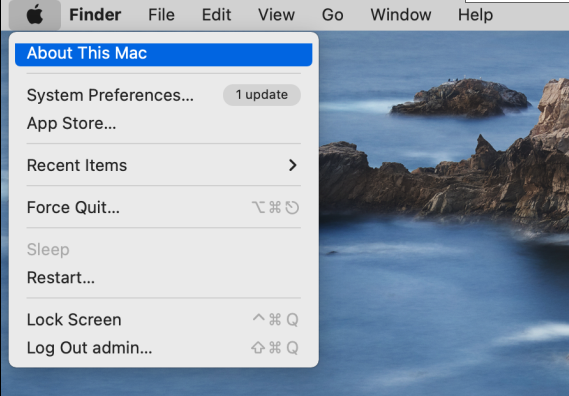
Task: Choose About This Mac
Action: [164, 54]
